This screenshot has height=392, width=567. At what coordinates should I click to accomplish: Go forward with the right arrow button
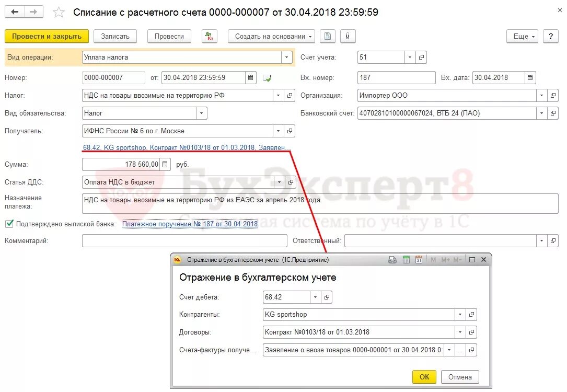coord(33,12)
